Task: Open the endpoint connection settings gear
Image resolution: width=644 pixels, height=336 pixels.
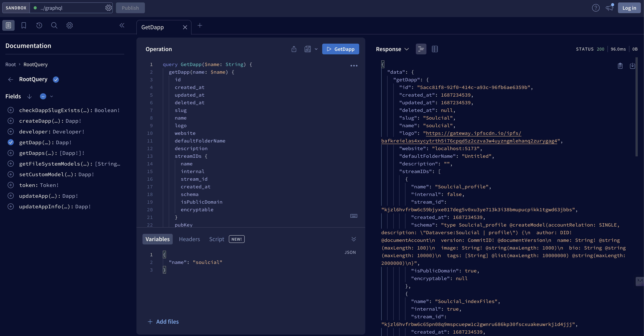Action: tap(108, 8)
